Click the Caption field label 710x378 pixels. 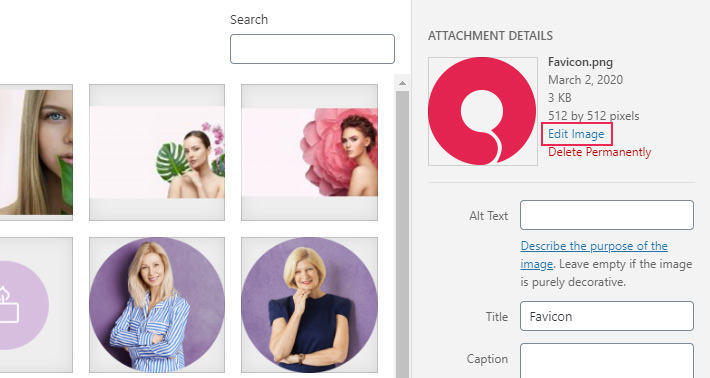[x=487, y=359]
